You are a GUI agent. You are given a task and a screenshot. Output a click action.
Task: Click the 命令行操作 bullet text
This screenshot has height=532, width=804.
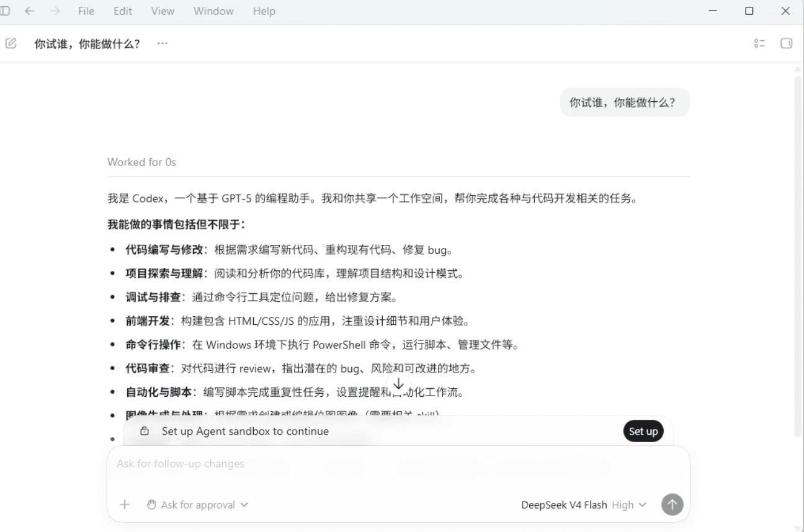pos(322,345)
